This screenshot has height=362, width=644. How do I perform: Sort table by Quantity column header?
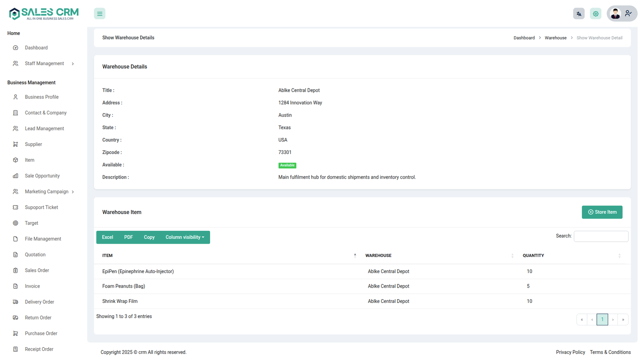click(x=533, y=256)
